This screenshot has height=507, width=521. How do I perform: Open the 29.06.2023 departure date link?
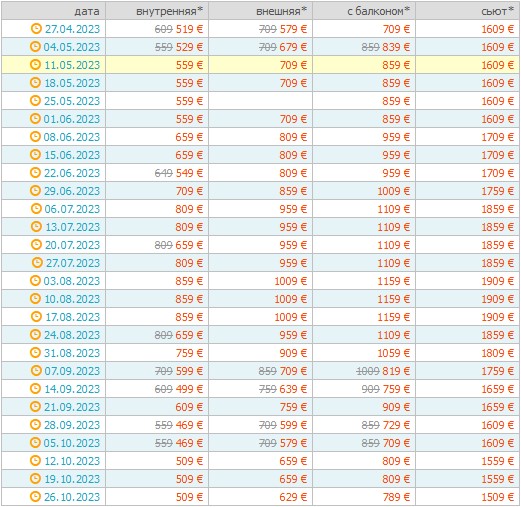click(72, 191)
